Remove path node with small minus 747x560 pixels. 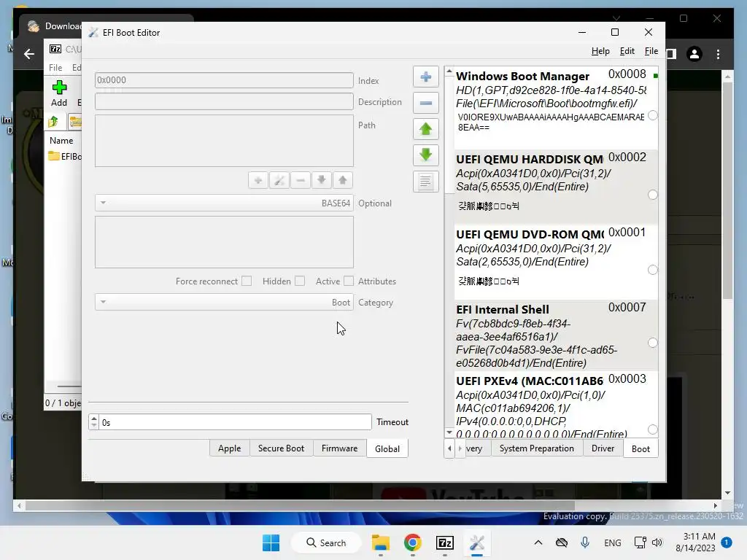point(300,181)
